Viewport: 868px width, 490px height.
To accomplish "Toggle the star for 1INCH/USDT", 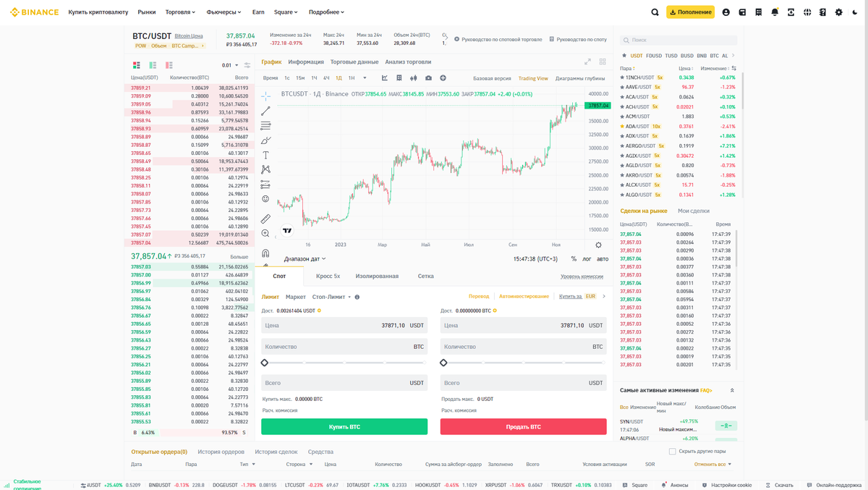I will click(622, 77).
